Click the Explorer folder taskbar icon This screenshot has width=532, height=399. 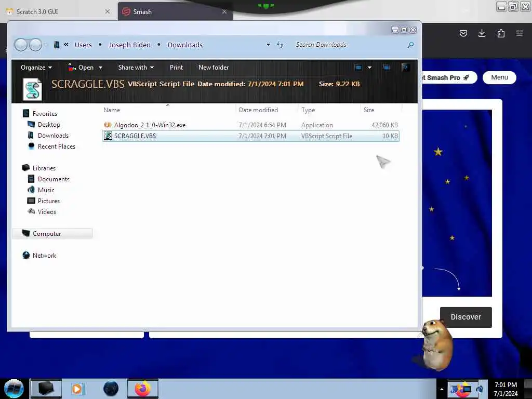(46, 389)
